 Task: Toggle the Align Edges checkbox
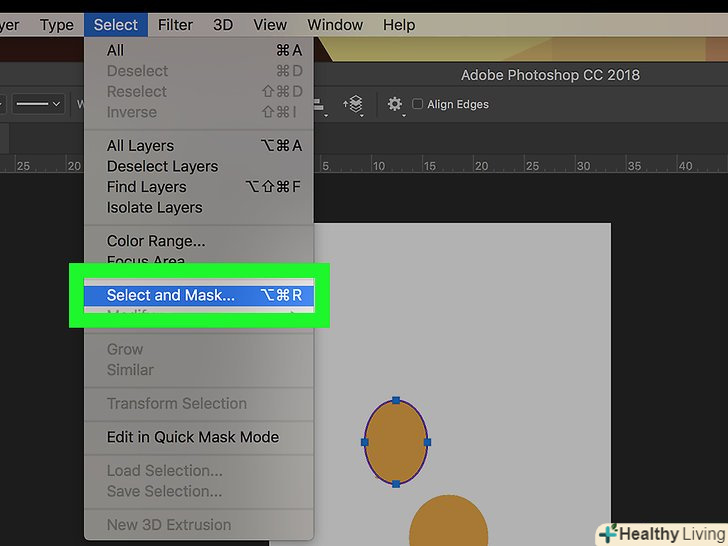pos(417,104)
